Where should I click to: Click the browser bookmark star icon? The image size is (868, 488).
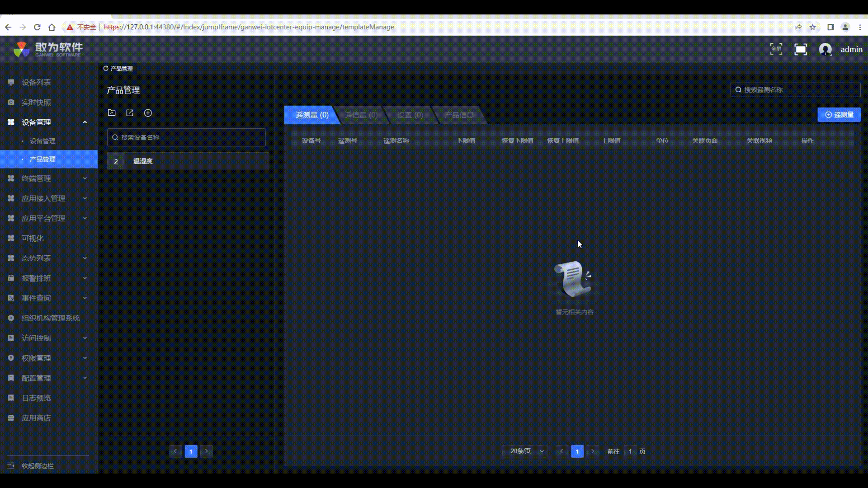click(812, 27)
